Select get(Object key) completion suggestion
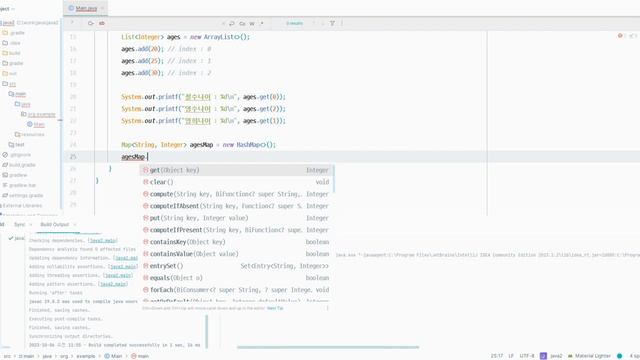 click(x=236, y=170)
